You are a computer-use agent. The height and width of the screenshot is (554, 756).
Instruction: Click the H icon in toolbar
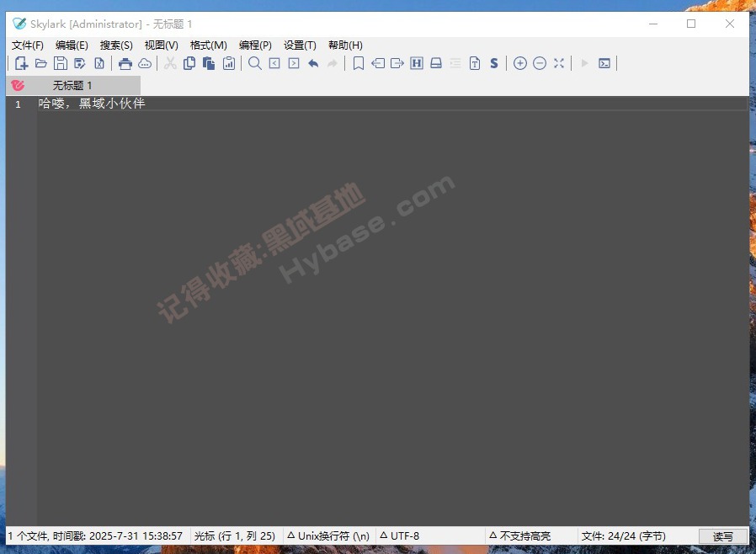coord(417,63)
